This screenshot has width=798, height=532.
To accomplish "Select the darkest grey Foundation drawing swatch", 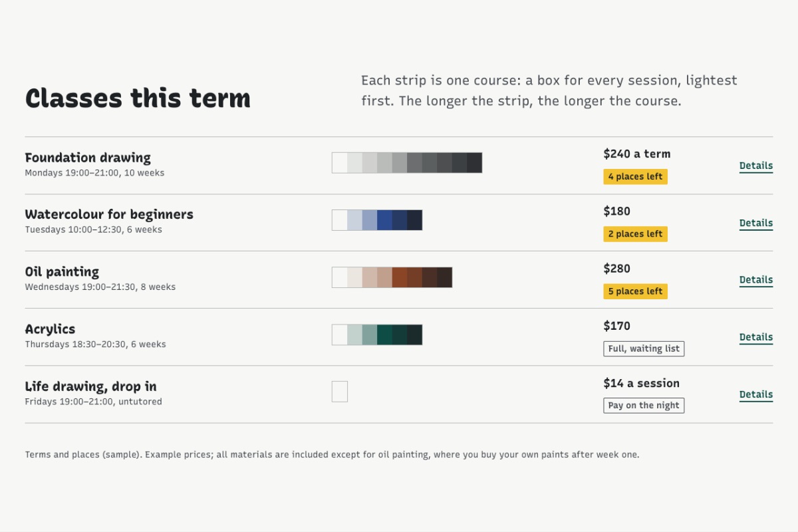I will click(474, 163).
